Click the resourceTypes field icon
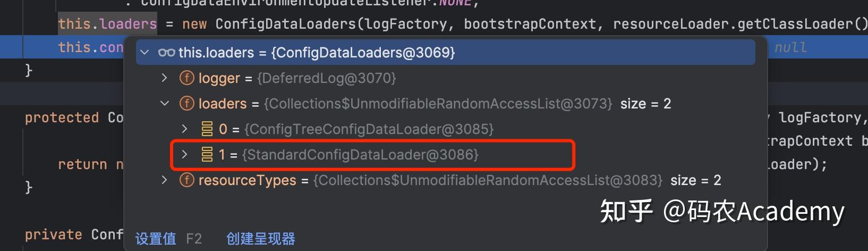Screen dimensions: 868x251 (187, 180)
